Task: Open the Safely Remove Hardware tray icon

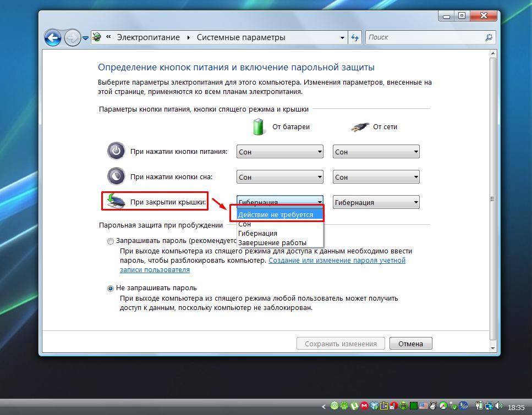Action: [x=453, y=405]
